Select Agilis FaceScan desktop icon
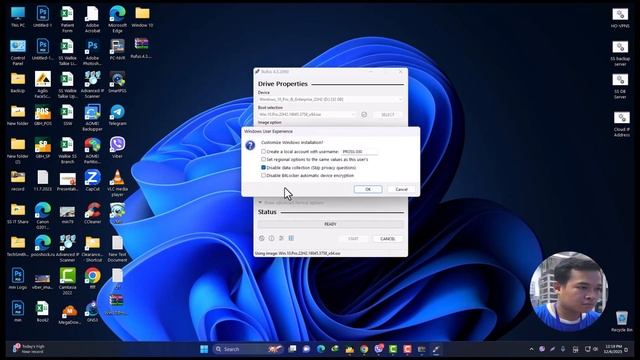This screenshot has width=640, height=360. click(42, 85)
